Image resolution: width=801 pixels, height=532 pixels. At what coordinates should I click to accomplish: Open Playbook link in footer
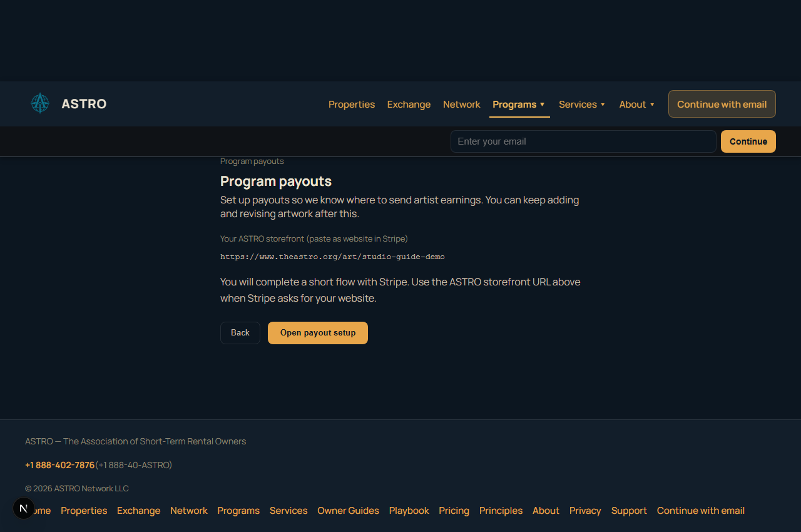point(409,511)
